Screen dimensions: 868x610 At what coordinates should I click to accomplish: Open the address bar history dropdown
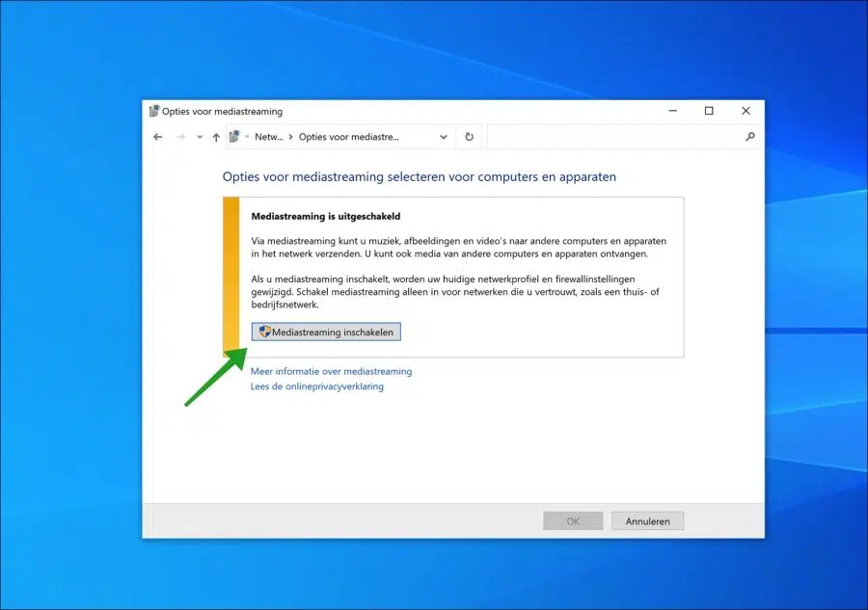pyautogui.click(x=444, y=137)
